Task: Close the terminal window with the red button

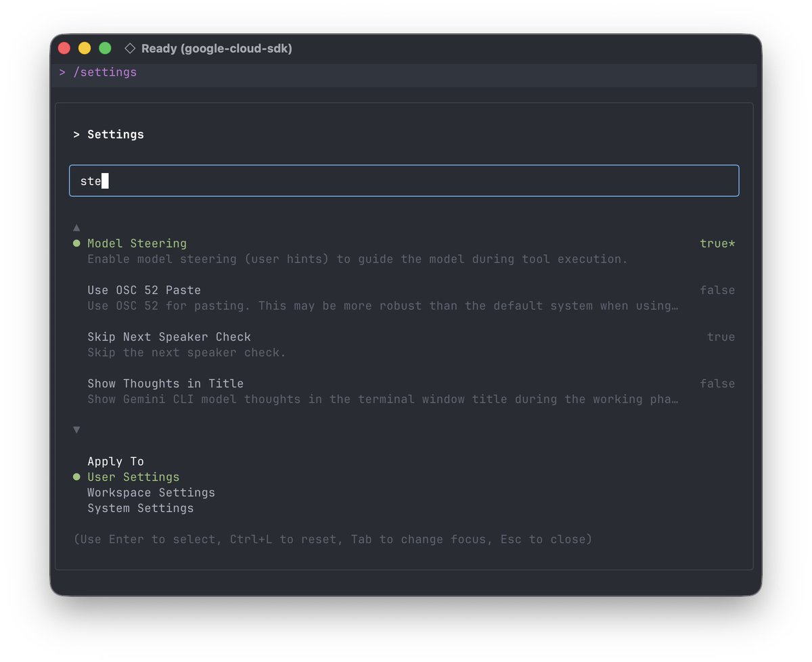Action: click(64, 48)
